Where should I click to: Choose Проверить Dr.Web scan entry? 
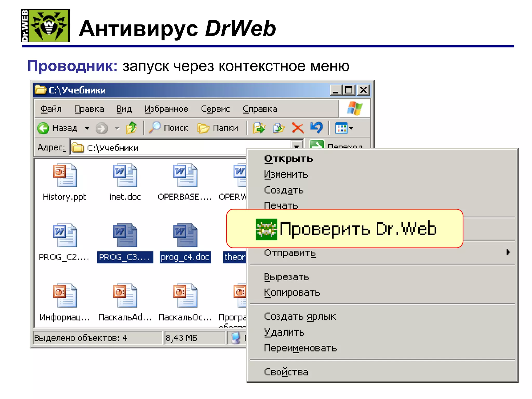pyautogui.click(x=345, y=229)
